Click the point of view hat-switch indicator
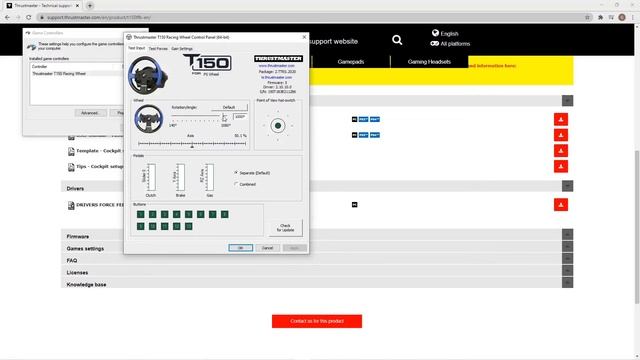 click(278, 125)
